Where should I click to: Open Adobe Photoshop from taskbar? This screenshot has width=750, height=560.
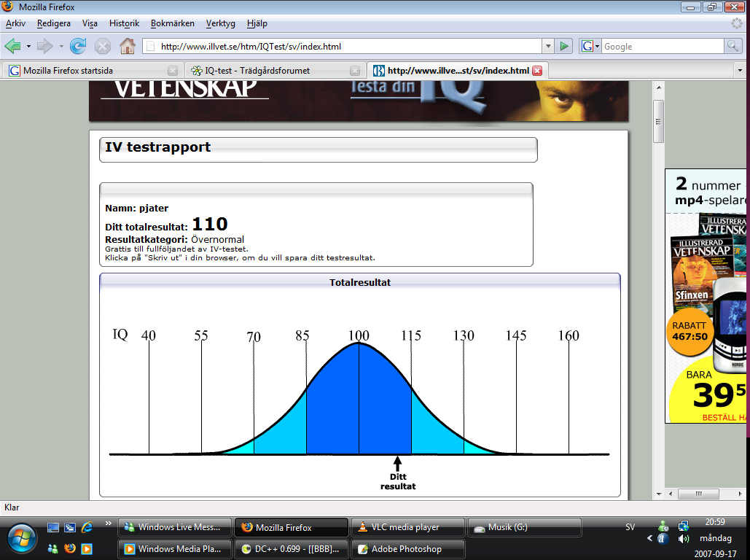[407, 549]
